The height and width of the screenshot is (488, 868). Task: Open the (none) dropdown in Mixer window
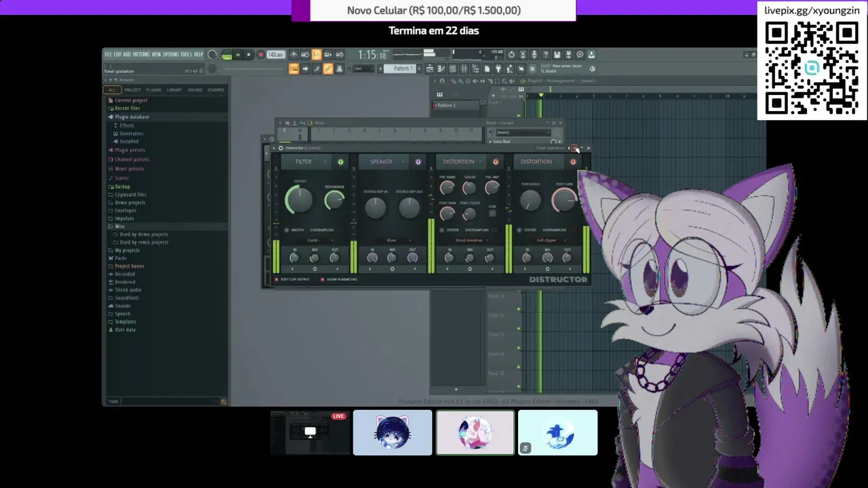click(524, 132)
